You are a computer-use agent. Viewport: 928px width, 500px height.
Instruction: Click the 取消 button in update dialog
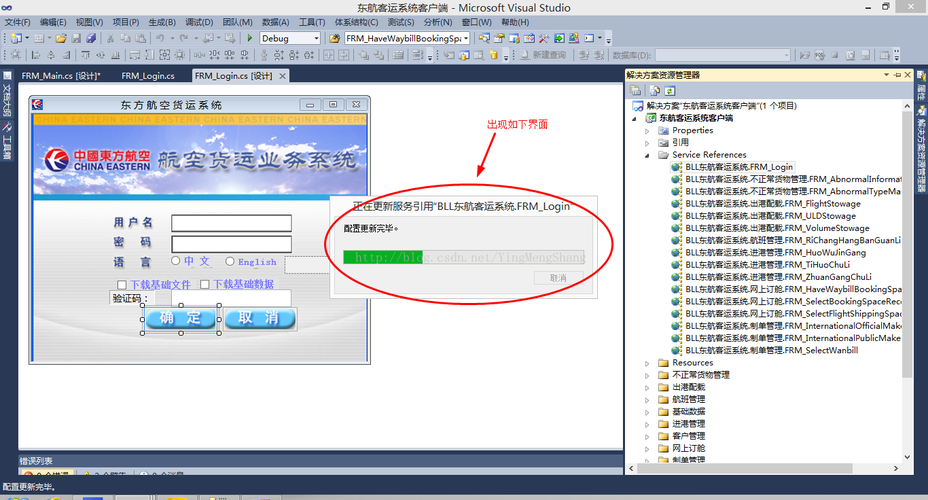point(558,278)
